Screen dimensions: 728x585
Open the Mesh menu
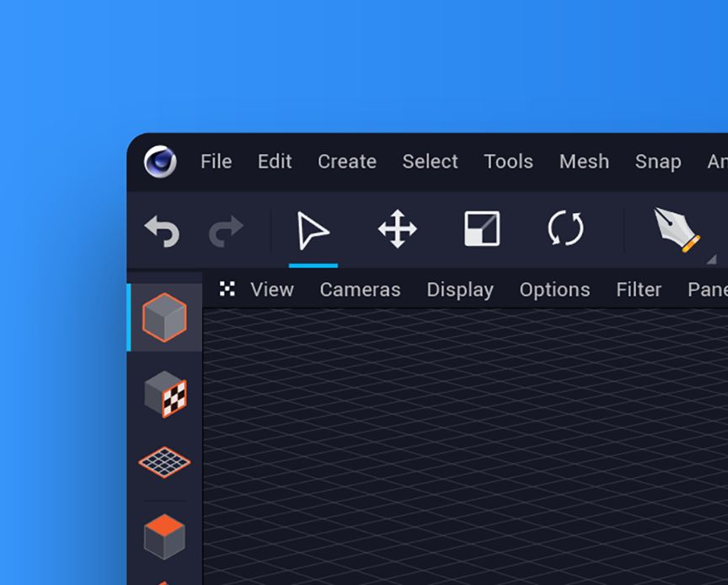coord(584,162)
